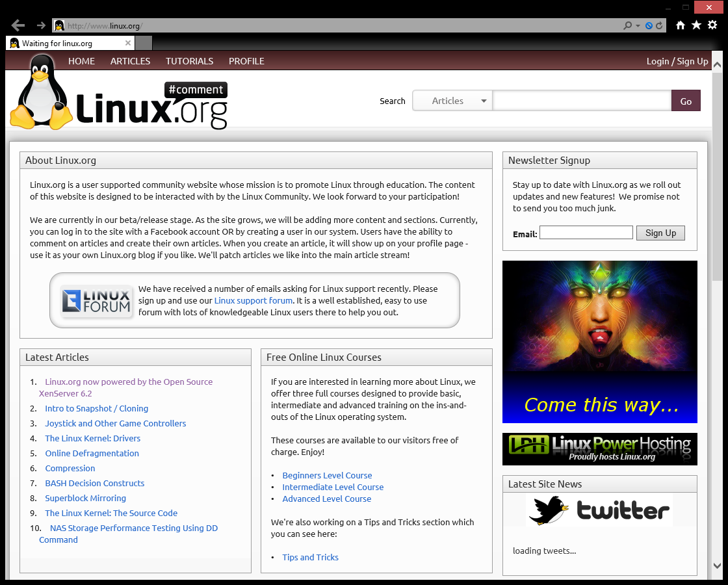Screen dimensions: 728x585
Task: Open Favorites star icon
Action: (x=696, y=25)
